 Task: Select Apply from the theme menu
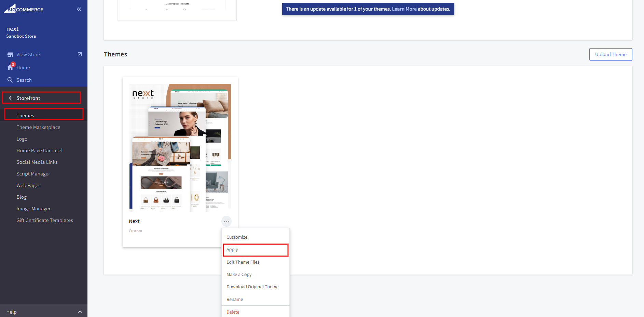click(232, 250)
